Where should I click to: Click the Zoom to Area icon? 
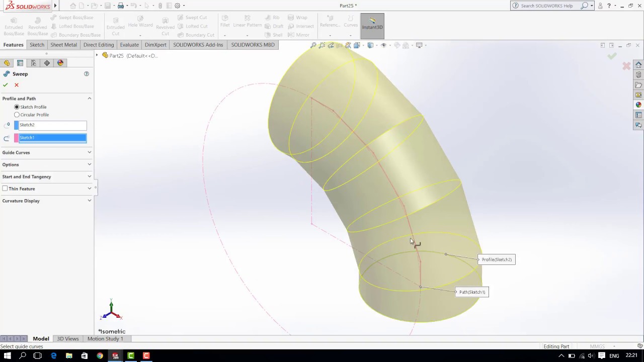click(x=322, y=45)
